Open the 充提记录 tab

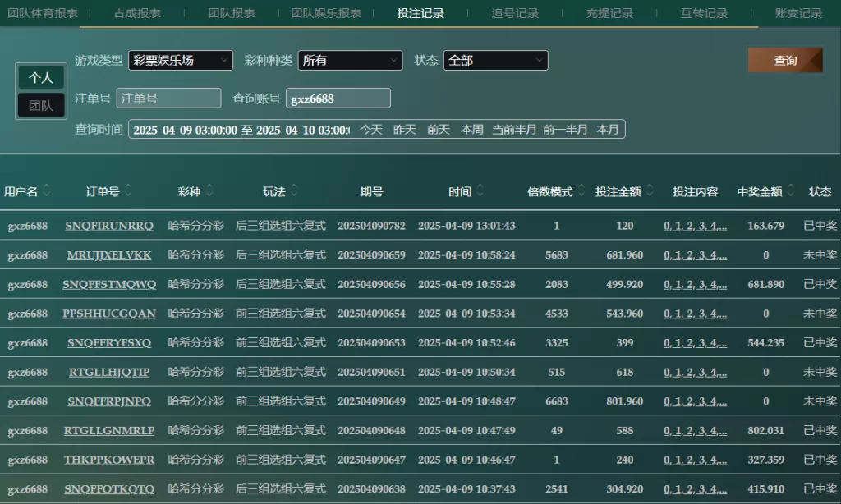pyautogui.click(x=609, y=13)
